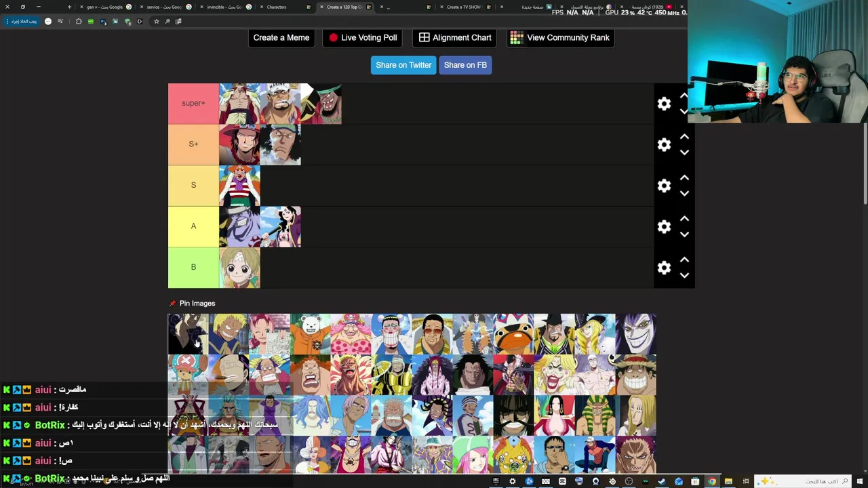868x488 pixels.
Task: Click blue action-required button in toolbar
Action: (20, 21)
